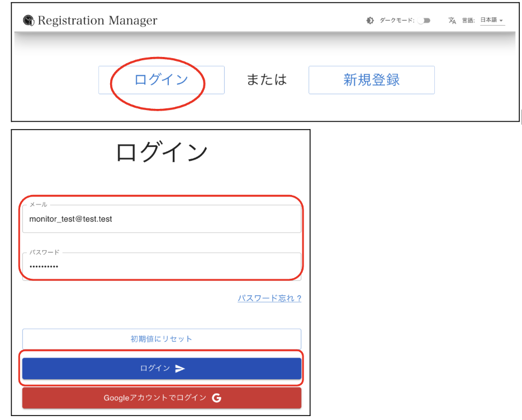Click the 言語 label in header

click(x=468, y=21)
